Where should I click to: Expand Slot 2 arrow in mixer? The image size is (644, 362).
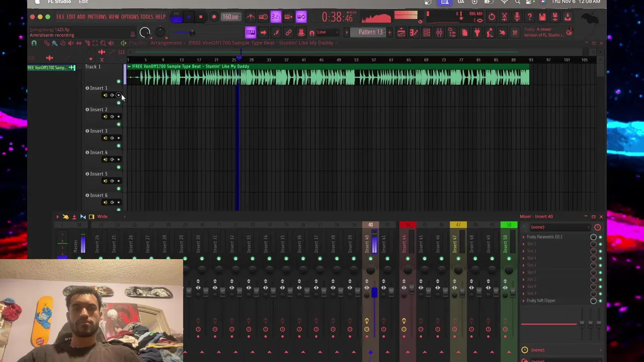point(523,244)
